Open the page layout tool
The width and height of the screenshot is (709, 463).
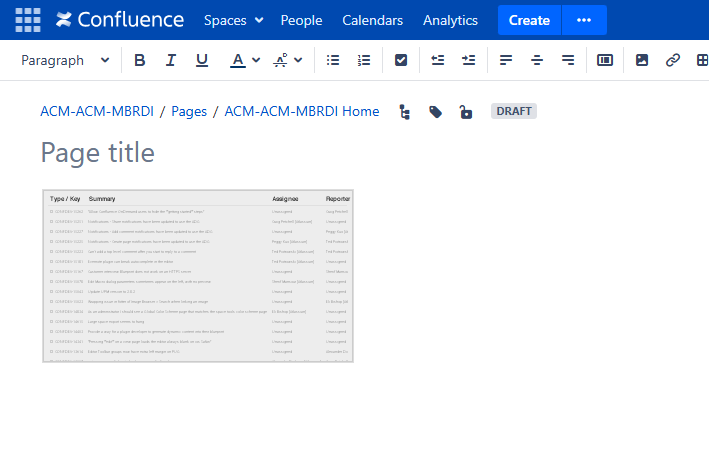tap(605, 60)
